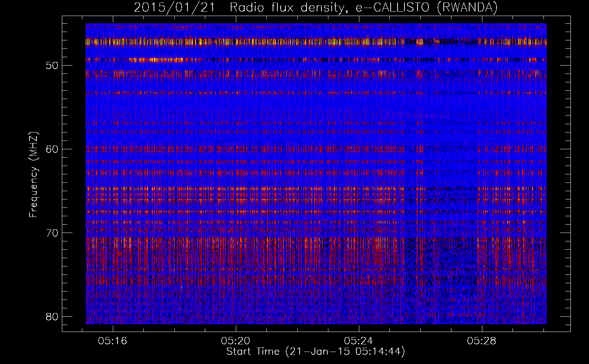This screenshot has height=364, width=589.
Task: Click the wide red band just below 70 MHz
Action: pyautogui.click(x=255, y=251)
